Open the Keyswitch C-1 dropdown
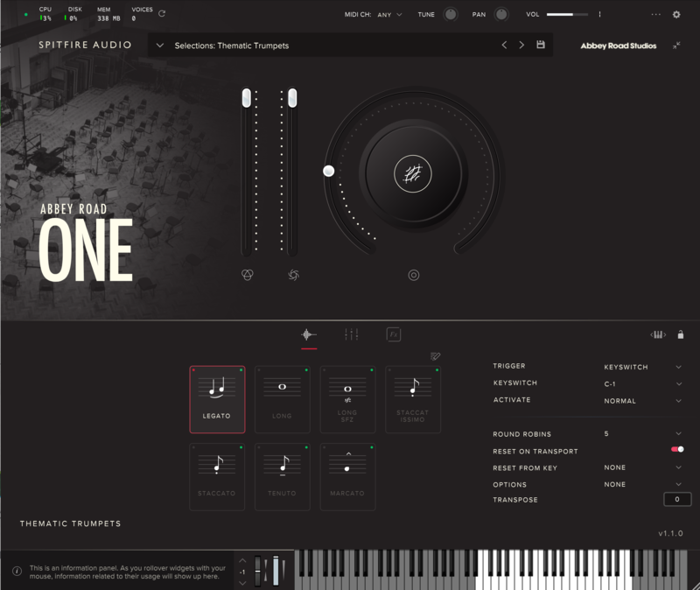Screen dimensions: 700x590 (642, 383)
